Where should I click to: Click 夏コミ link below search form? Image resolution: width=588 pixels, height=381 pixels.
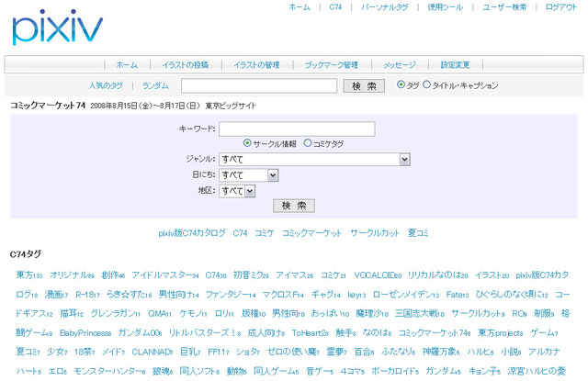click(418, 233)
